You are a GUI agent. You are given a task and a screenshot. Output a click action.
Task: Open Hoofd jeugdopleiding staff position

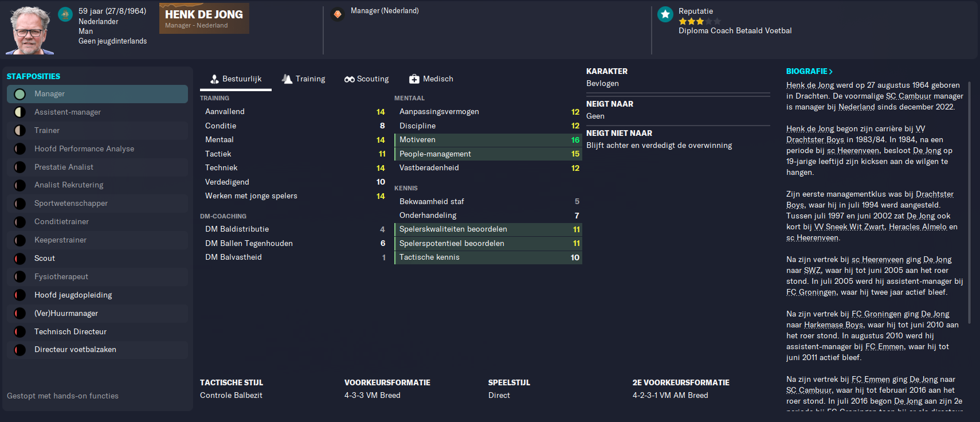(x=97, y=295)
